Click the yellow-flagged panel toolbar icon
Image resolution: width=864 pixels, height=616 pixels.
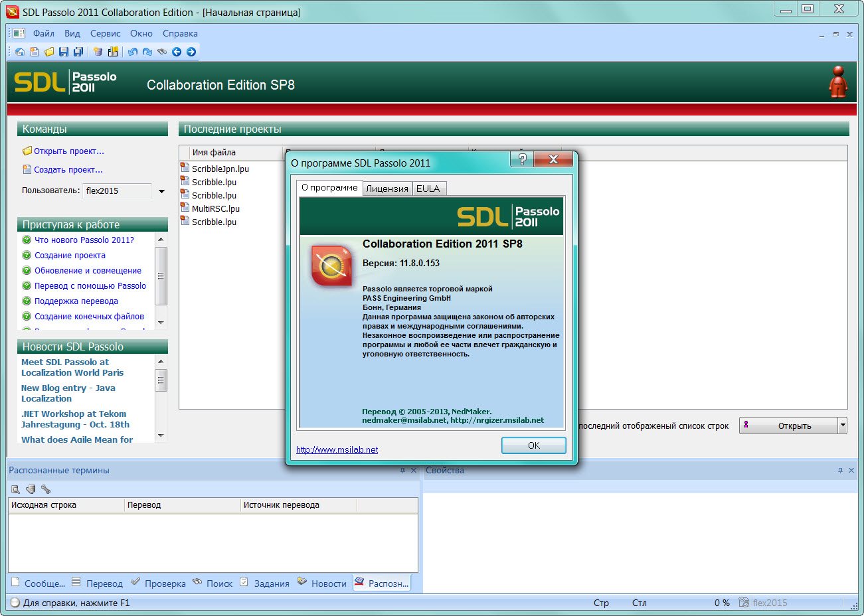113,52
